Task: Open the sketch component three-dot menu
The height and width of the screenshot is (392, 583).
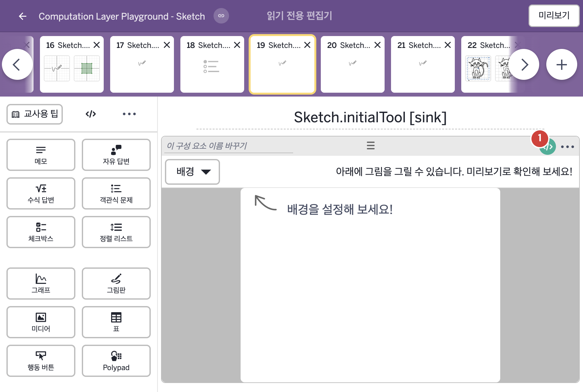Action: [568, 147]
